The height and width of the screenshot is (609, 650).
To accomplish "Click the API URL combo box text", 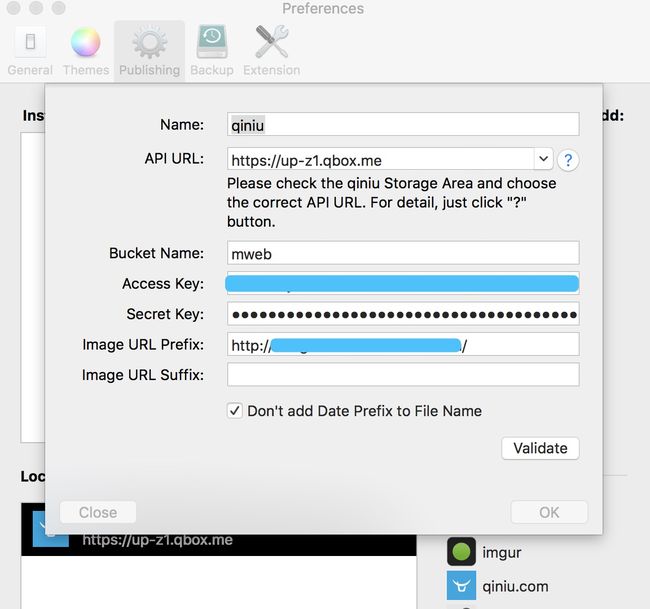I will point(380,160).
